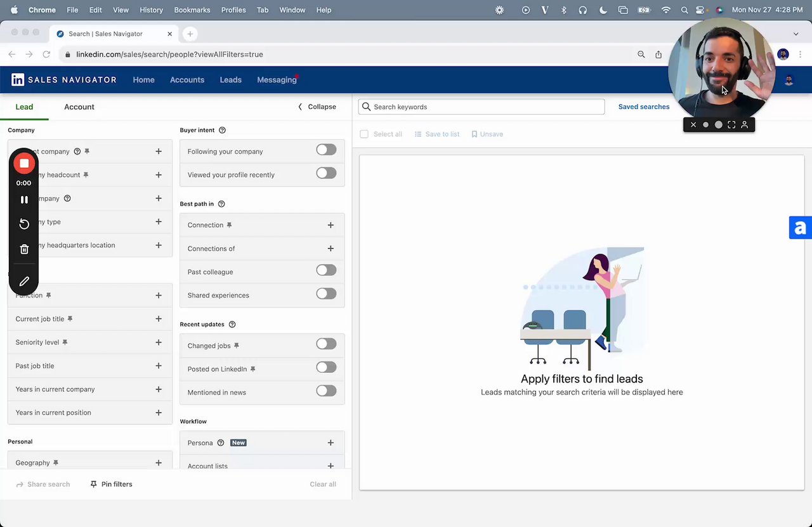This screenshot has height=527, width=812.
Task: Click the blue 'a' extension tab at the right edge
Action: point(801,228)
